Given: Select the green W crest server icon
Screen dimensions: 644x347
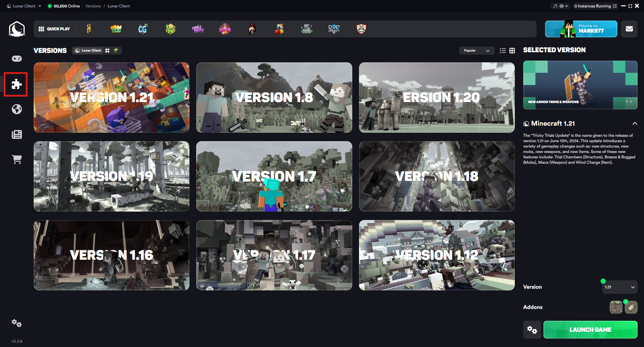Looking at the screenshot, I should tap(171, 29).
